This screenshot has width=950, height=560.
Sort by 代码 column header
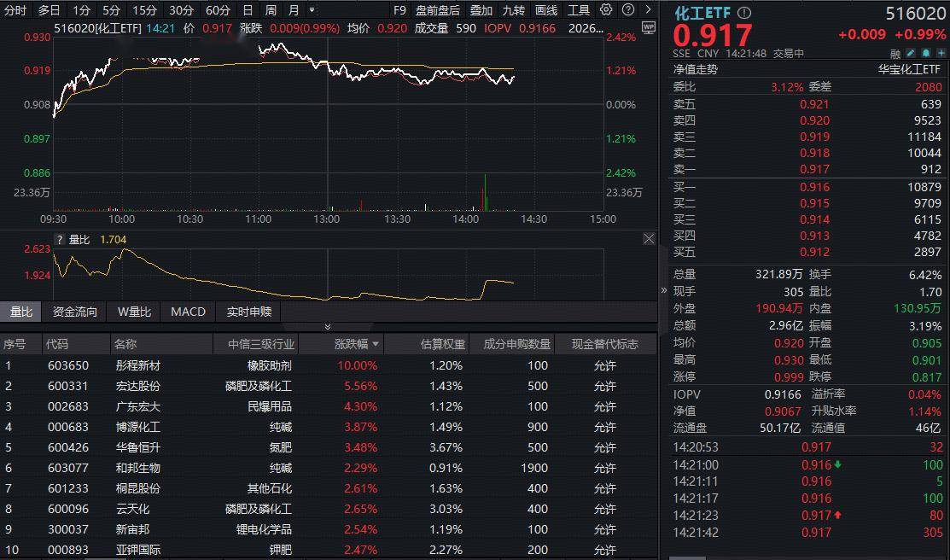(76, 344)
